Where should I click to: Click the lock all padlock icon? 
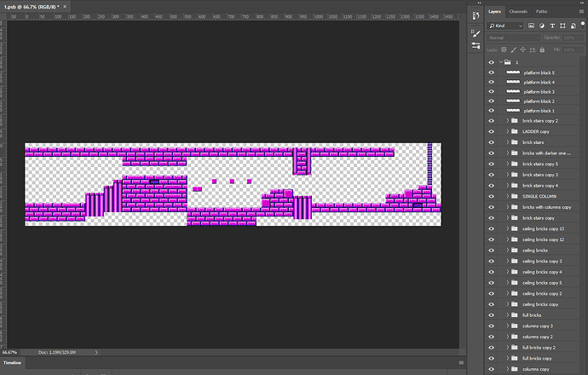coord(542,49)
